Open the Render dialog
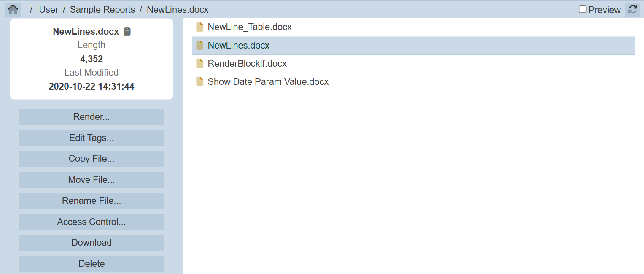This screenshot has height=274, width=644. (92, 117)
